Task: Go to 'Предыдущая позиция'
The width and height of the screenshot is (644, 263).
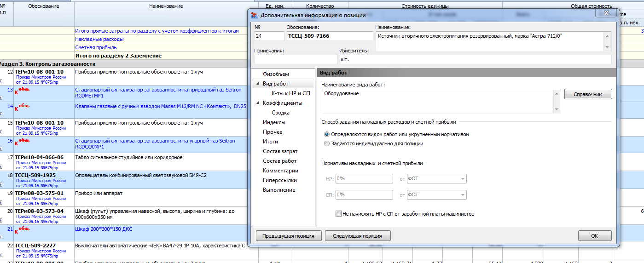Action: [288, 236]
